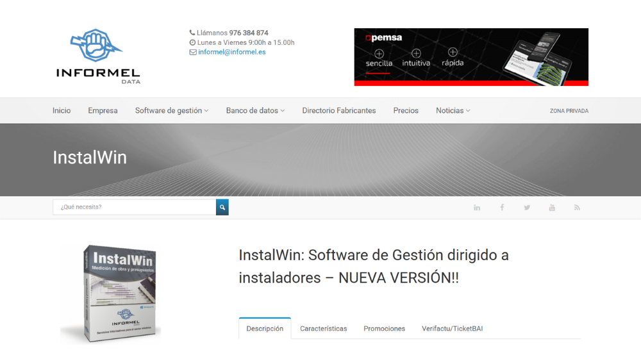Switch to the Verifactu/TicketBAI tab
641x364 pixels.
point(452,329)
